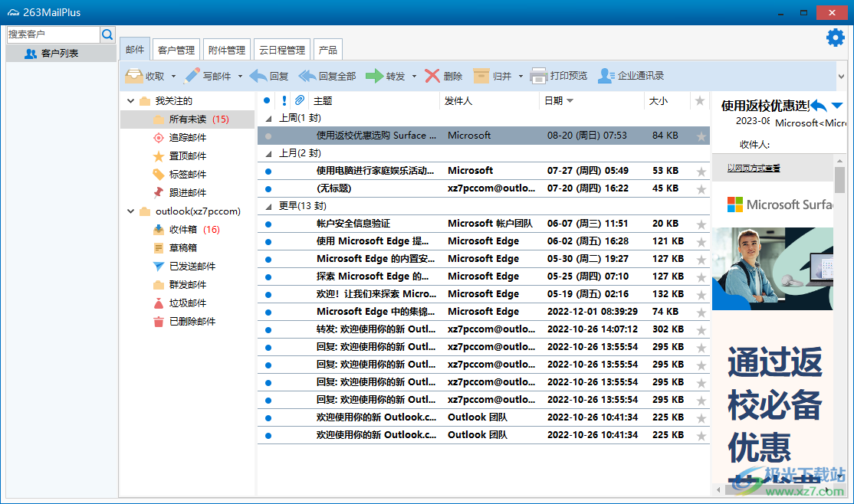854x504 pixels.
Task: Collapse the outlook(xz7pccom) account tree
Action: tap(130, 211)
